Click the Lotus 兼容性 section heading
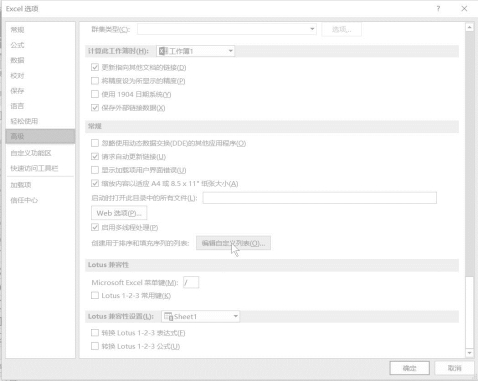This screenshot has height=381, width=478. 108,265
